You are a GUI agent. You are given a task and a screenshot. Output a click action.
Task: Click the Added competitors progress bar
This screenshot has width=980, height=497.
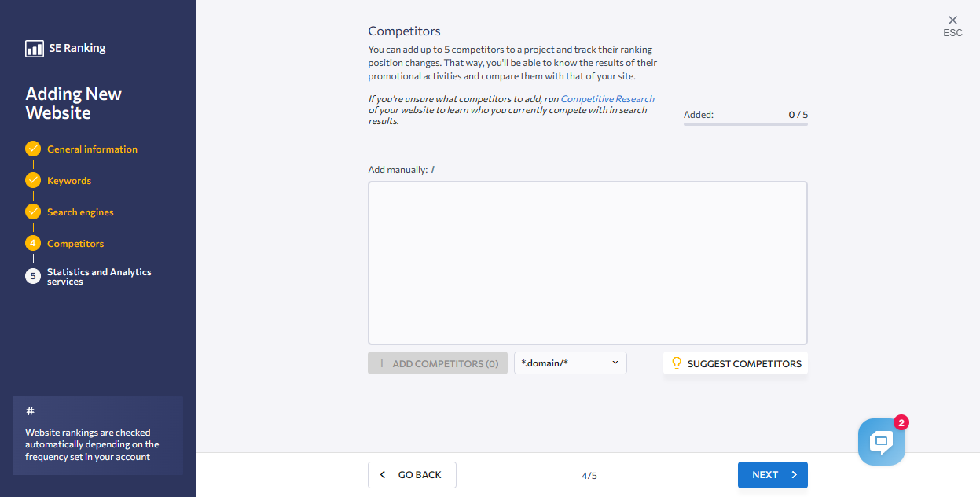pyautogui.click(x=746, y=124)
